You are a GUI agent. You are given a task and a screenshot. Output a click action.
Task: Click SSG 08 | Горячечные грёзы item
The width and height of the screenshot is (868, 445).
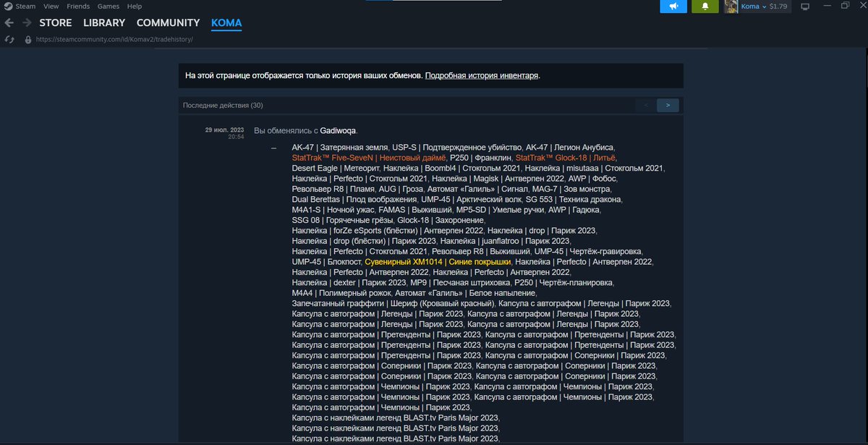[342, 220]
